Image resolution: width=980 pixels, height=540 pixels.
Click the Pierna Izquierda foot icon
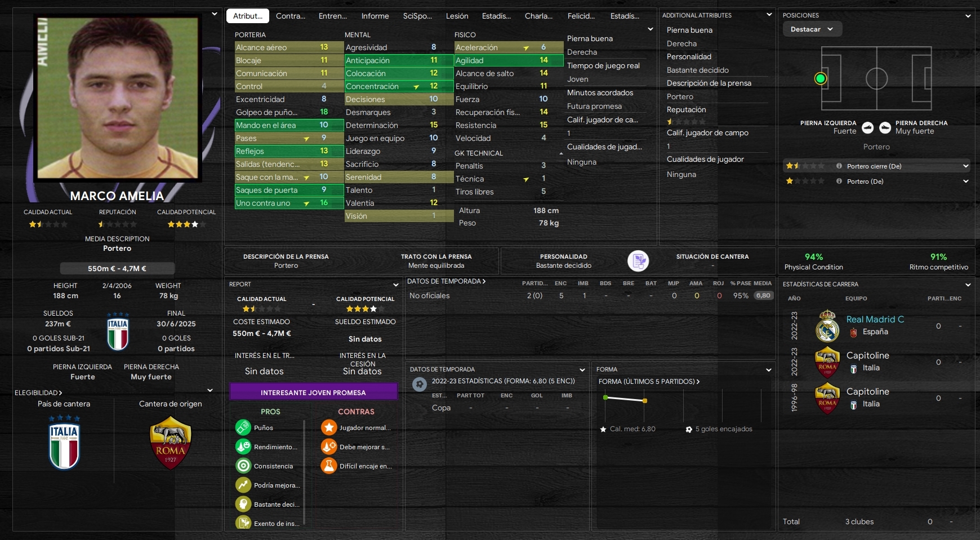867,128
